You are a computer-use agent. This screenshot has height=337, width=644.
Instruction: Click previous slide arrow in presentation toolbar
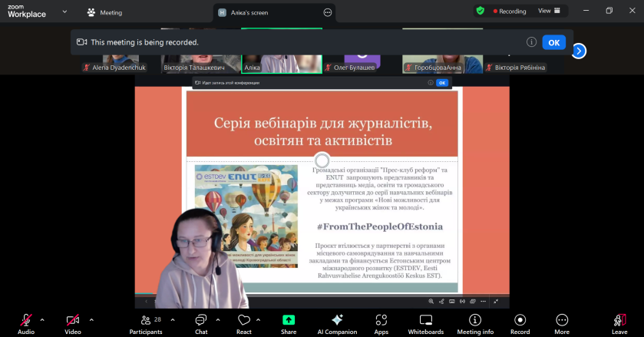point(146,301)
